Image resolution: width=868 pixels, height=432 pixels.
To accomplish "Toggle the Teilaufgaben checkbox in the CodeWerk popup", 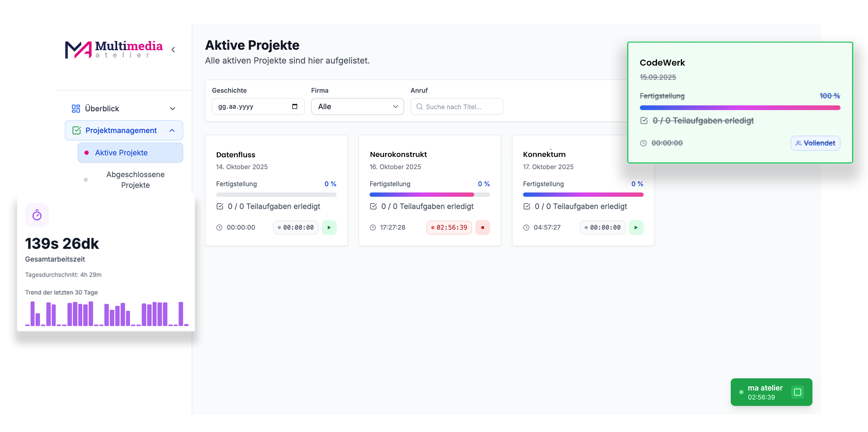I will 644,120.
